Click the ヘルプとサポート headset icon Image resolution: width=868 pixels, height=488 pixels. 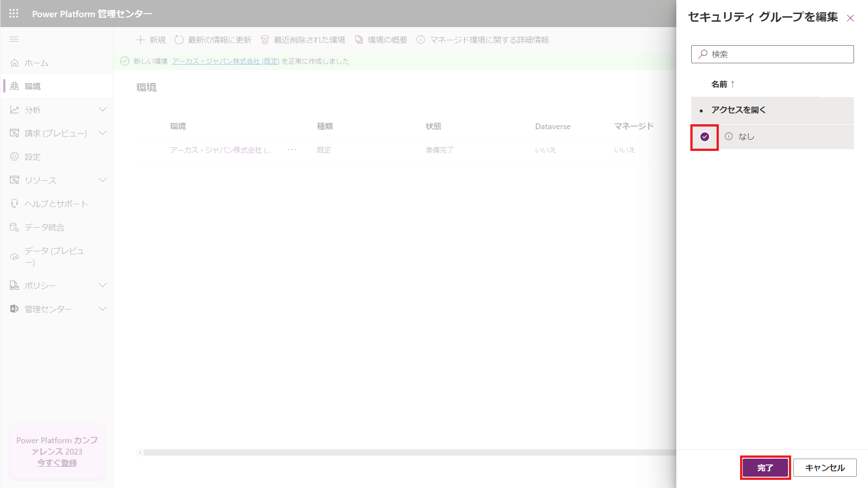point(14,204)
